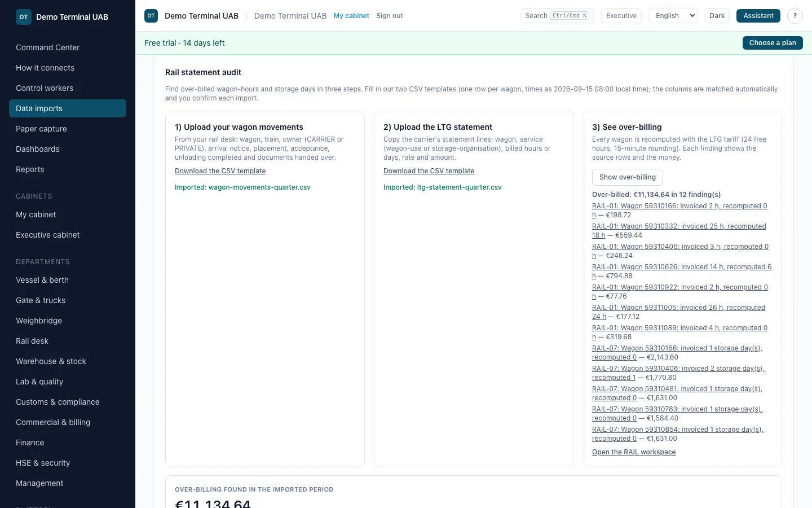This screenshot has width=812, height=508.
Task: Open My cabinet in the sidebar
Action: click(68, 214)
